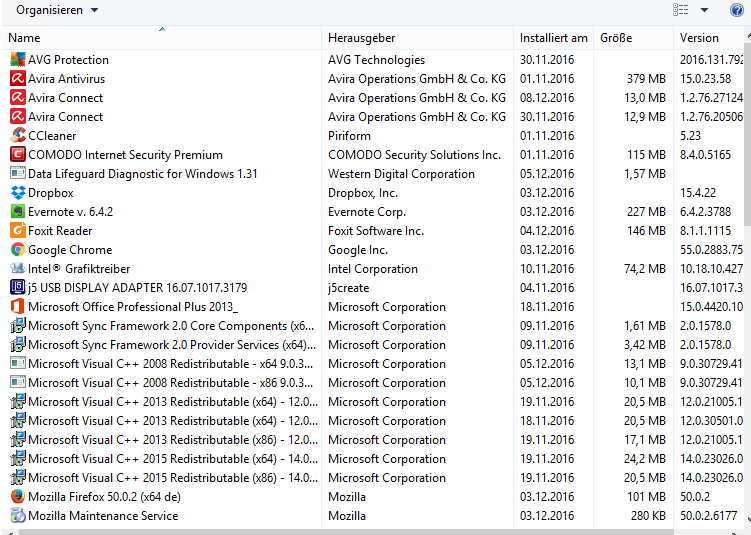This screenshot has height=535, width=751.
Task: Click the Microsoft Office Professional Plus icon
Action: (x=18, y=307)
